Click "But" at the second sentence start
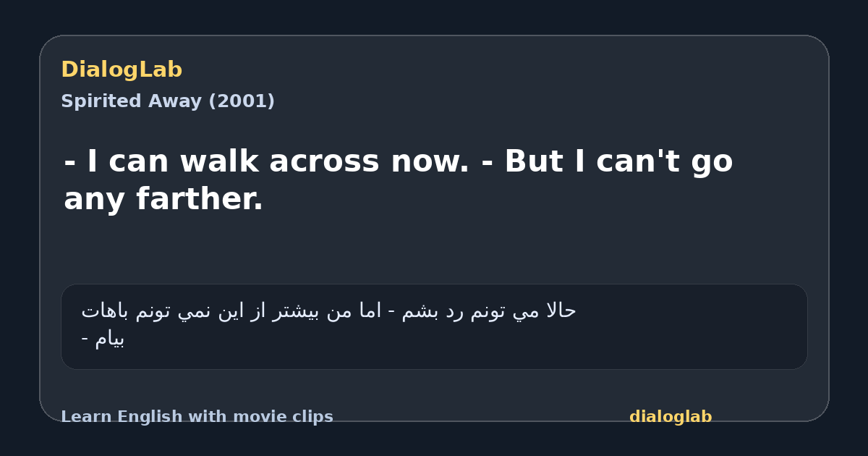The width and height of the screenshot is (868, 456). point(534,161)
